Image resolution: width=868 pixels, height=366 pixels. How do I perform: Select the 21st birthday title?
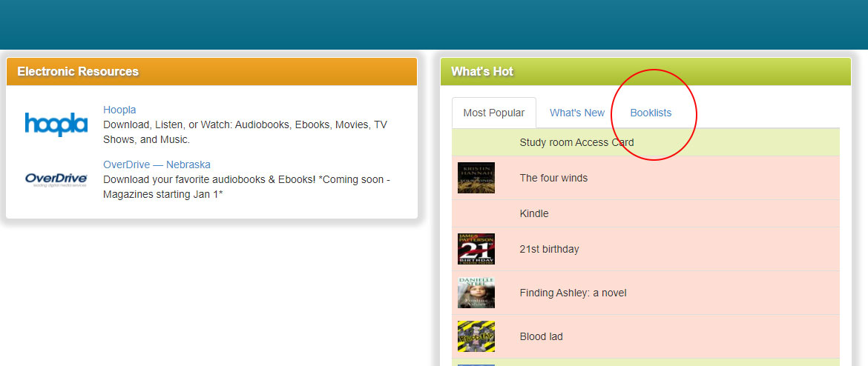[549, 249]
